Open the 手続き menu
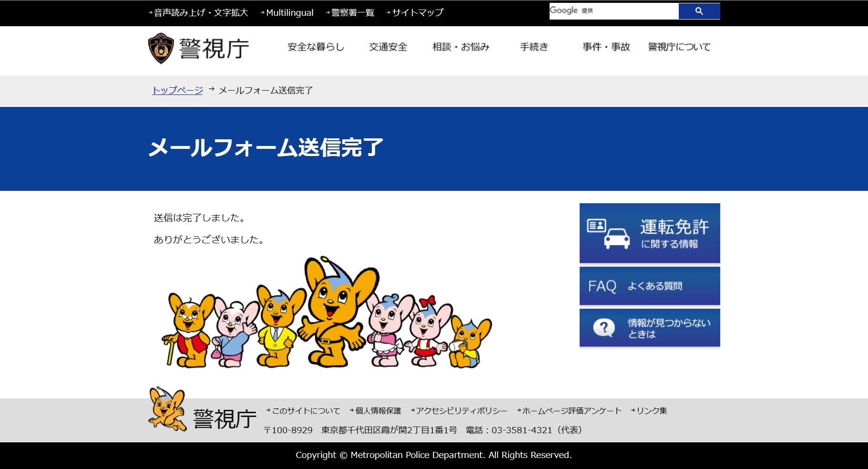 coord(534,47)
